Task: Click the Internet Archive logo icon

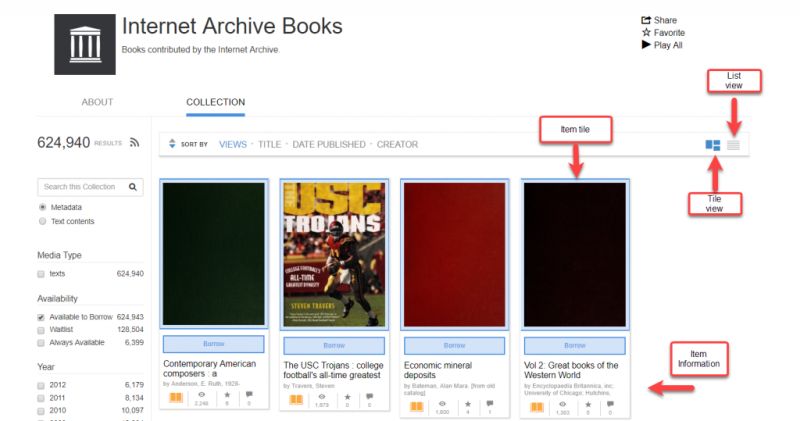Action: tap(85, 44)
